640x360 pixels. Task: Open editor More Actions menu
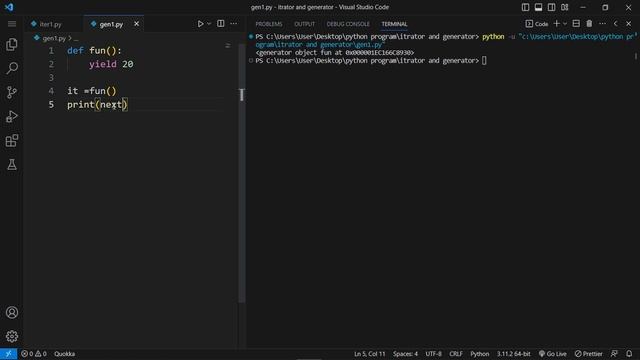click(233, 24)
